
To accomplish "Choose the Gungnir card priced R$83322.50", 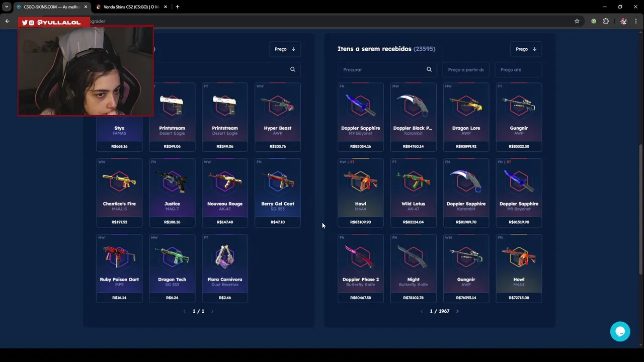I will click(x=519, y=117).
